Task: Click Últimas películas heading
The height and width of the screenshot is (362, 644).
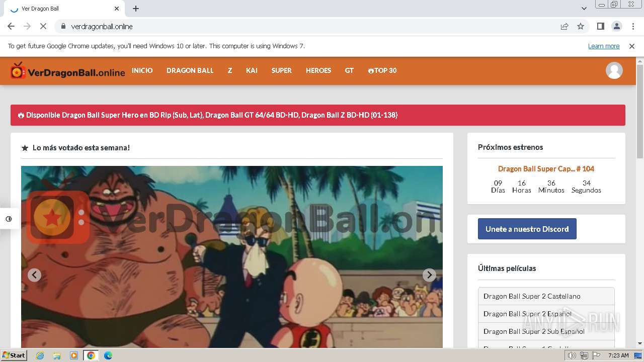Action: (507, 268)
